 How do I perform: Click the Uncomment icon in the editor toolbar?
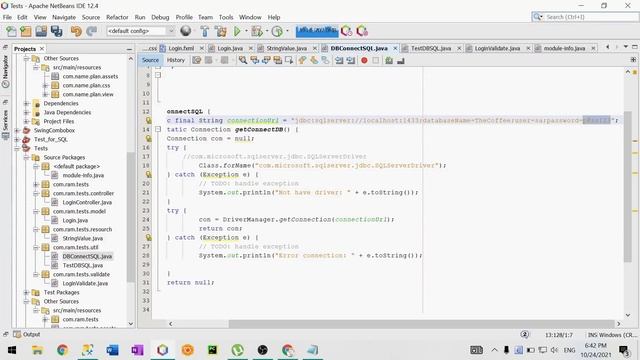[x=400, y=60]
